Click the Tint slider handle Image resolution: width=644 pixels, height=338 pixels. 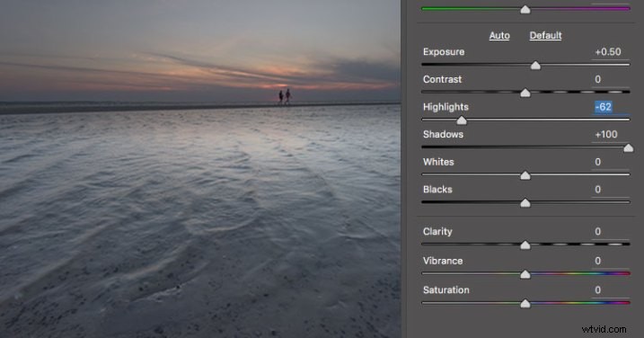pos(525,10)
